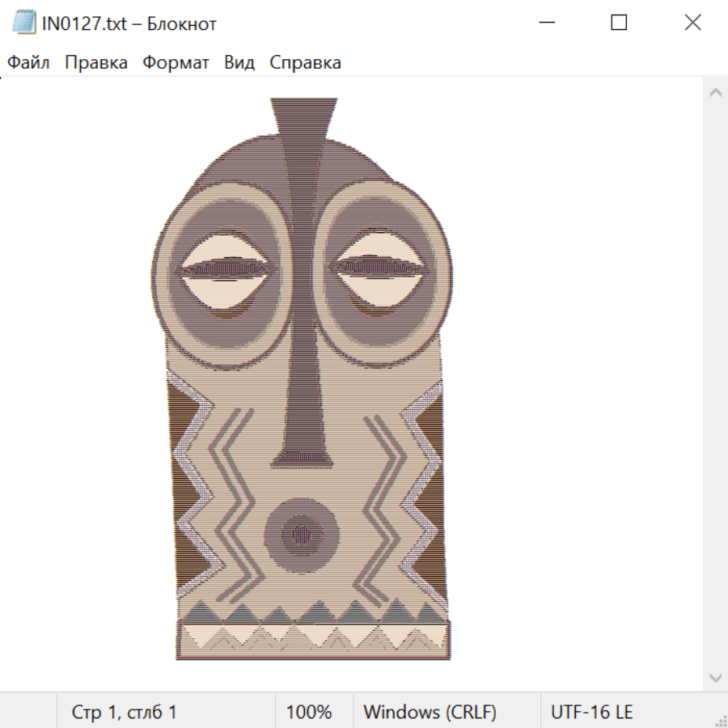Click the Стр 1, стлб 1 indicator
Image resolution: width=728 pixels, height=728 pixels.
(125, 712)
